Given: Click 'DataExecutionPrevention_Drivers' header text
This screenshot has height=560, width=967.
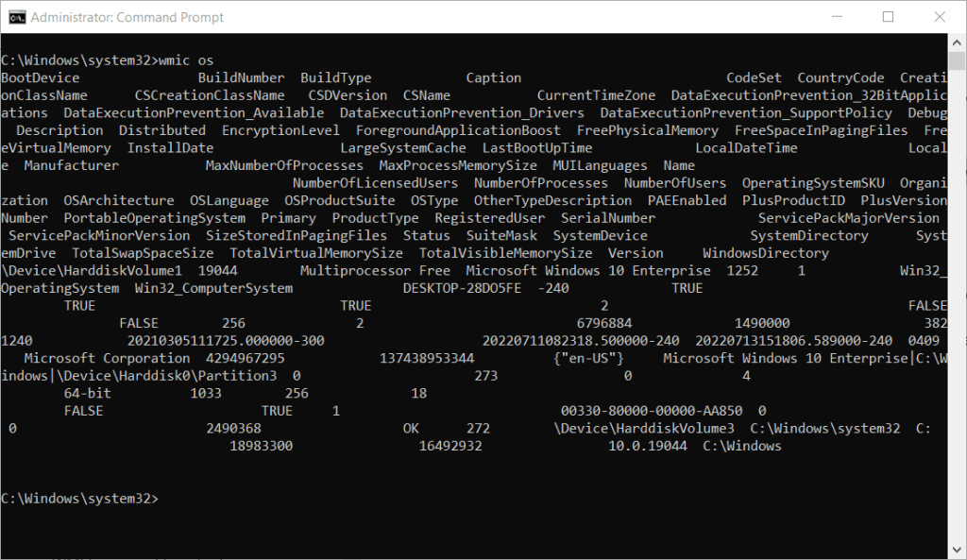Looking at the screenshot, I should [x=462, y=113].
